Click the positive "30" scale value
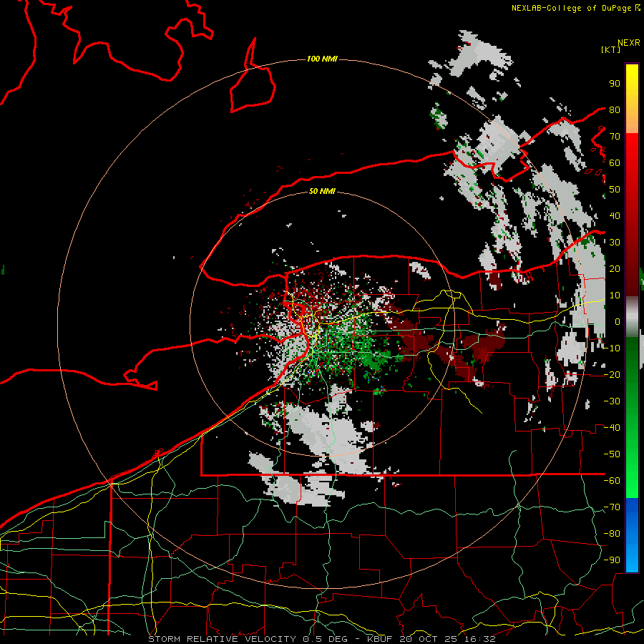 click(x=615, y=243)
